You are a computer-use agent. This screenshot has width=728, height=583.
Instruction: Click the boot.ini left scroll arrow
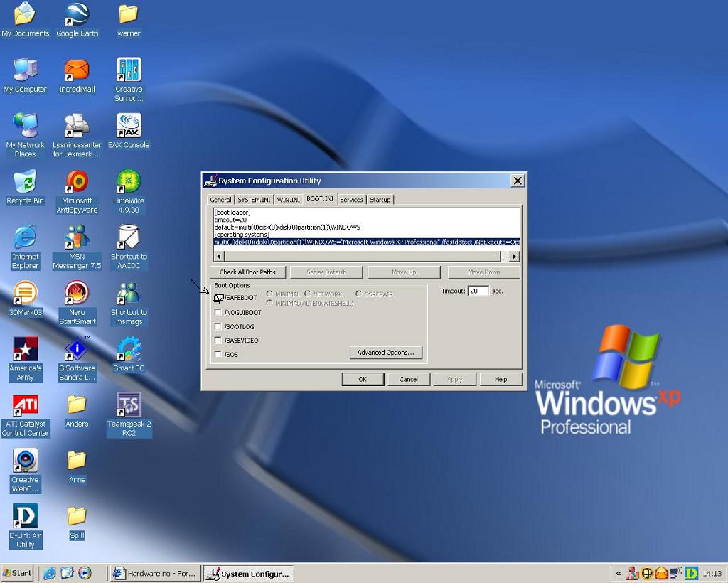point(219,256)
